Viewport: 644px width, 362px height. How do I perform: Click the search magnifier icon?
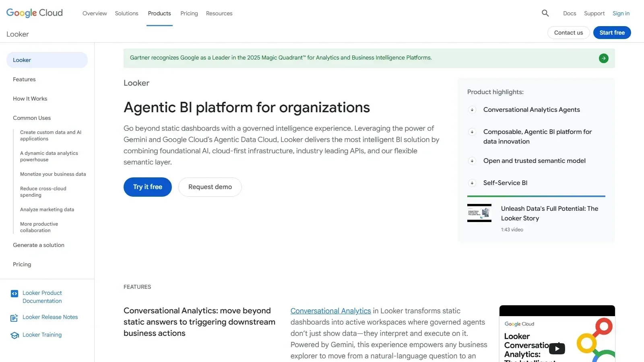(x=545, y=13)
